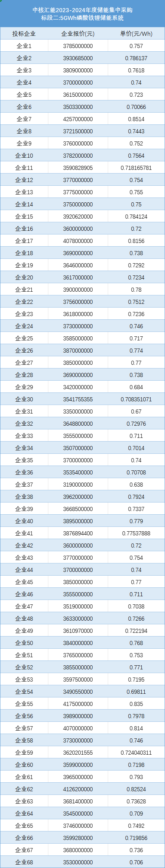
Task: Click the 企业49 bid price 3610970000
Action: (x=78, y=631)
